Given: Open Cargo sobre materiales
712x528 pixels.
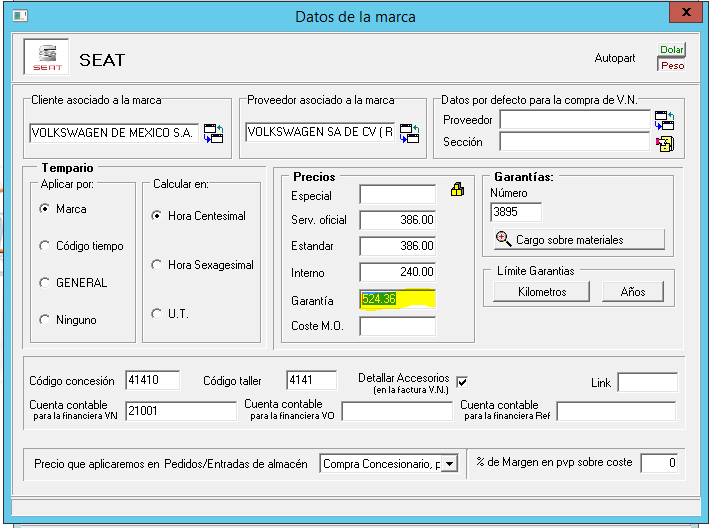Looking at the screenshot, I should pos(579,239).
